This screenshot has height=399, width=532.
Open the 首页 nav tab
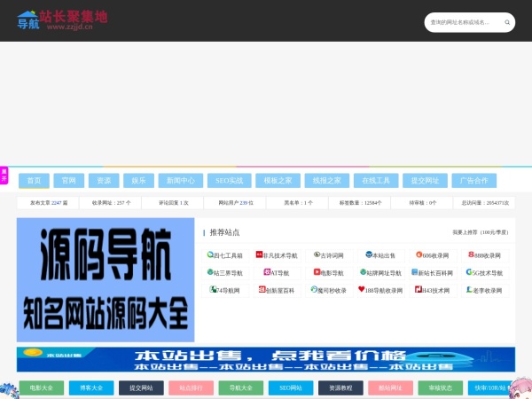(x=34, y=181)
